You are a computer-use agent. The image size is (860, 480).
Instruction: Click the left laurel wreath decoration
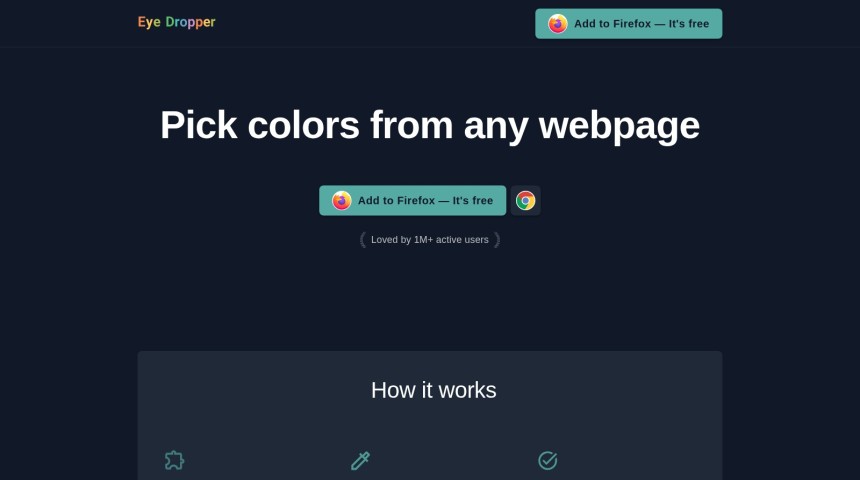[x=363, y=240]
